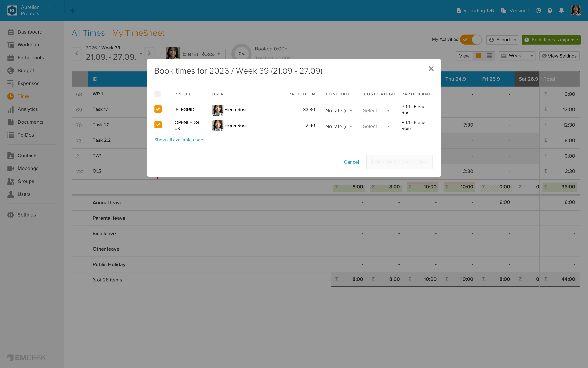588x368 pixels.
Task: Click the OL2 row name
Action: 97,171
